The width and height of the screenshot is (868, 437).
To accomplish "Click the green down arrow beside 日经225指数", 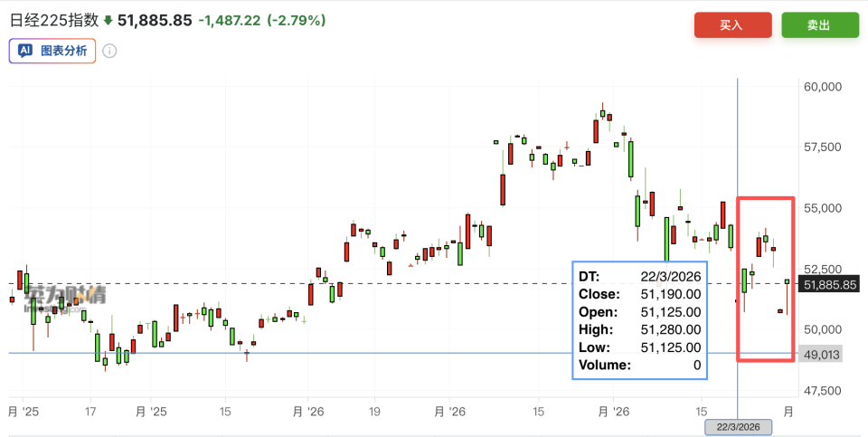I will pos(108,21).
